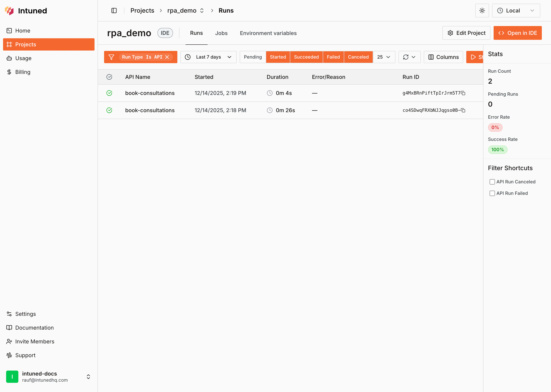The image size is (551, 392).
Task: Check the API Run Failed shortcut
Action: (x=492, y=193)
